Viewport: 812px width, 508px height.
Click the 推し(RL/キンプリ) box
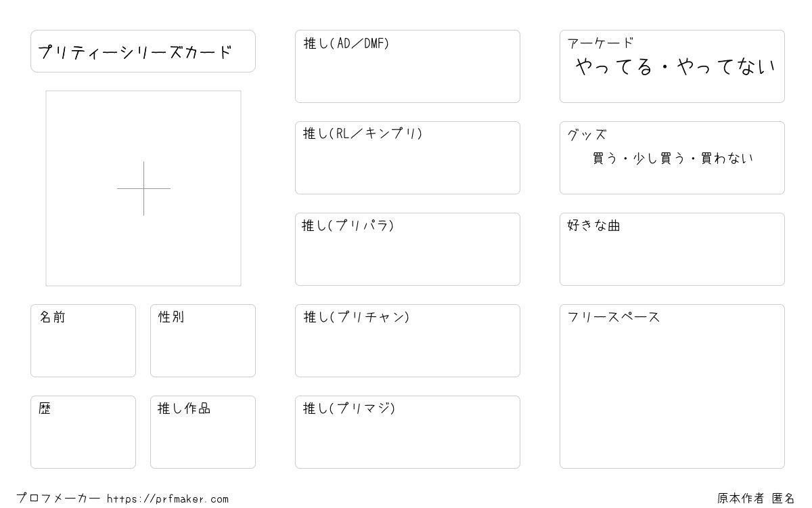(407, 158)
